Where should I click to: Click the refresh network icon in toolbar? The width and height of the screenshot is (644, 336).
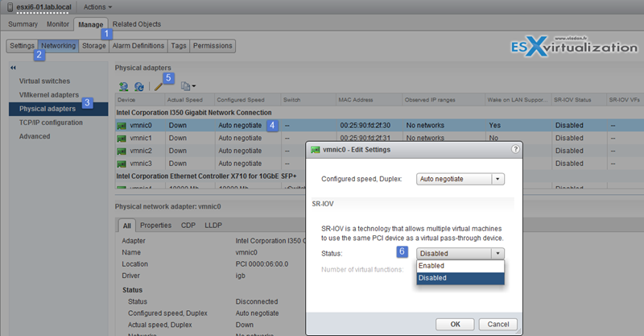coord(139,86)
